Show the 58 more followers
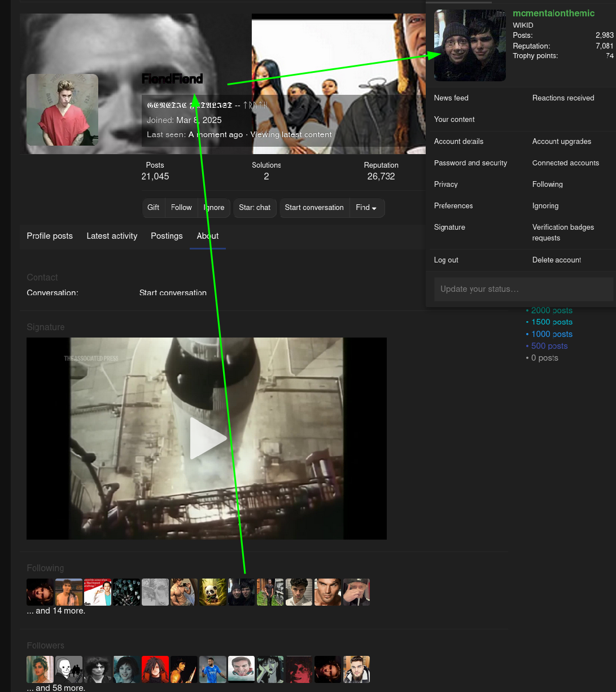 pos(56,688)
